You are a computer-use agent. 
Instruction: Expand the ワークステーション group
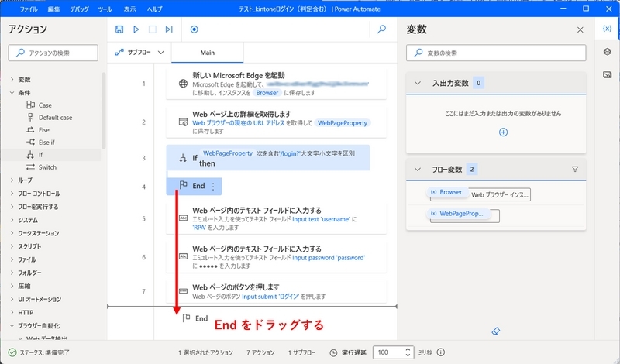(12, 233)
